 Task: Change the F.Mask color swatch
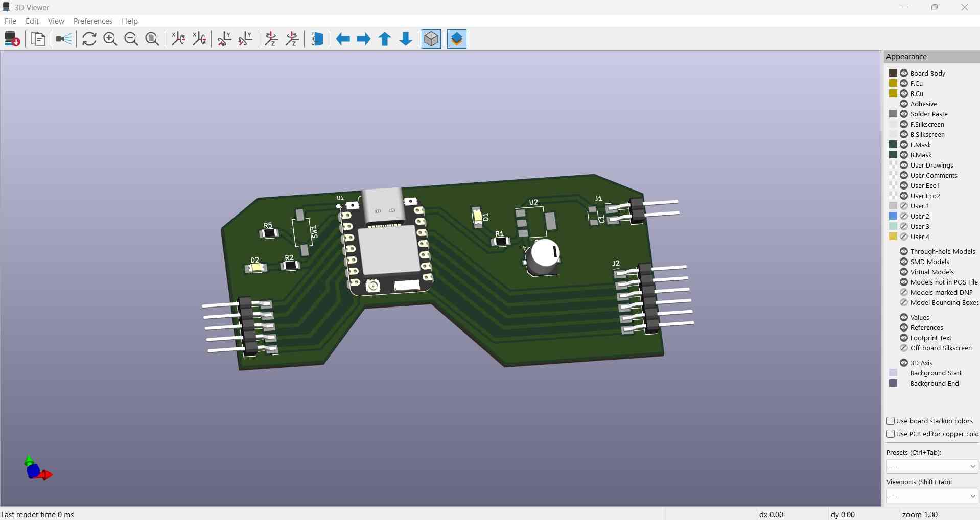point(893,145)
